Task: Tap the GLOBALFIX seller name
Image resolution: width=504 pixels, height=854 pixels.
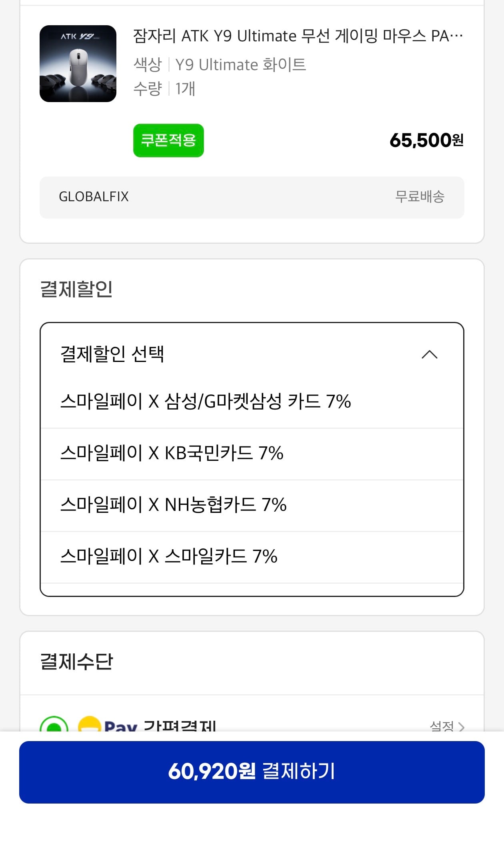Action: [94, 197]
